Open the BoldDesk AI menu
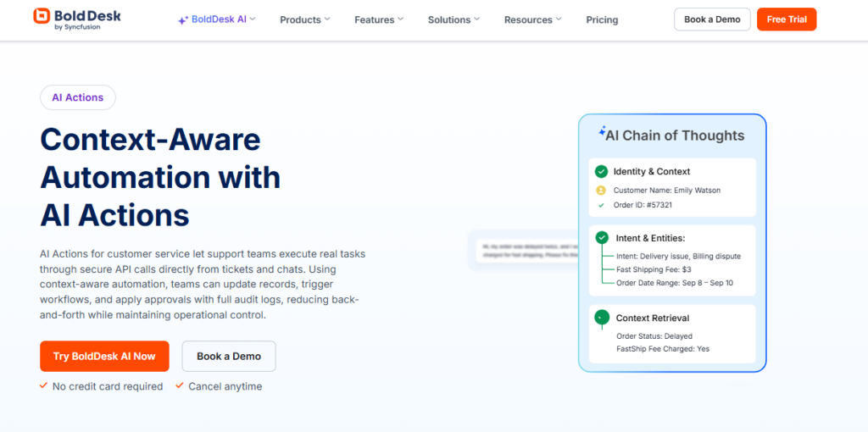Viewport: 868px width, 432px height. 216,19
